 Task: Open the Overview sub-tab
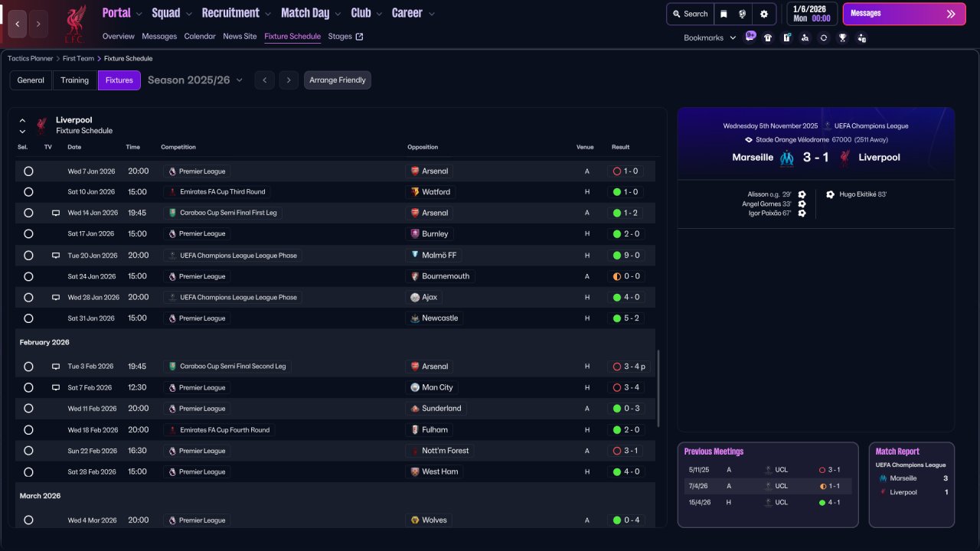coord(118,36)
